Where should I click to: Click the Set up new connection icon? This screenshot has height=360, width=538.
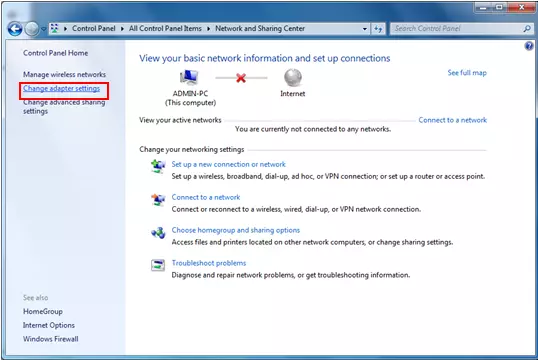158,166
